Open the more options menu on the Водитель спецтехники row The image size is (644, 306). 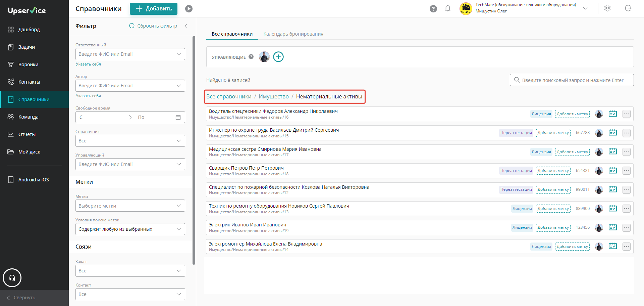coord(627,114)
